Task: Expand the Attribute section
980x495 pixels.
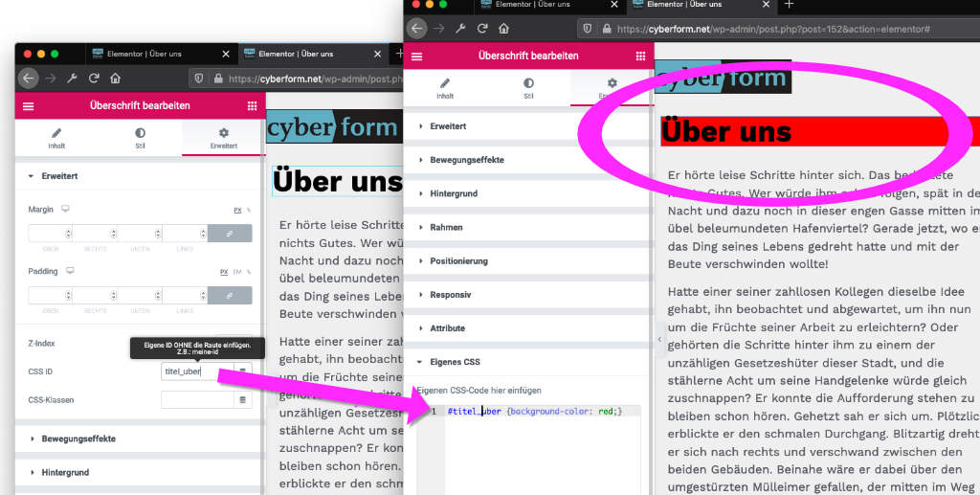Action: coord(447,327)
